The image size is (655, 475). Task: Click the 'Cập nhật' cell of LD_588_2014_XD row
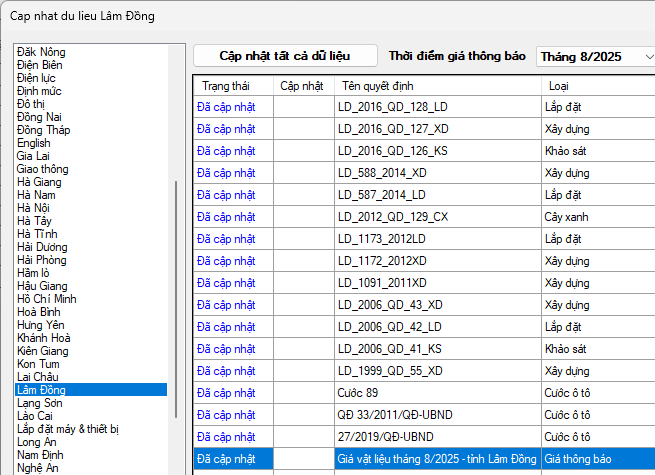tap(302, 173)
